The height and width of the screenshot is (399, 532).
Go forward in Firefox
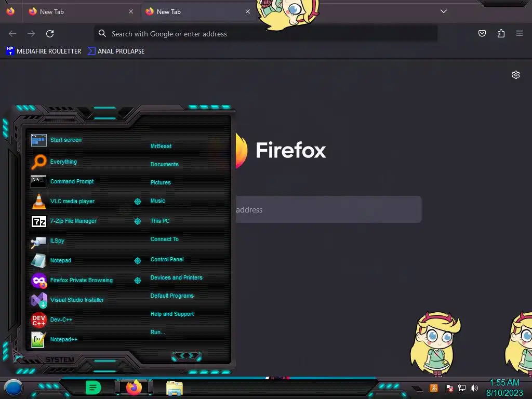31,34
